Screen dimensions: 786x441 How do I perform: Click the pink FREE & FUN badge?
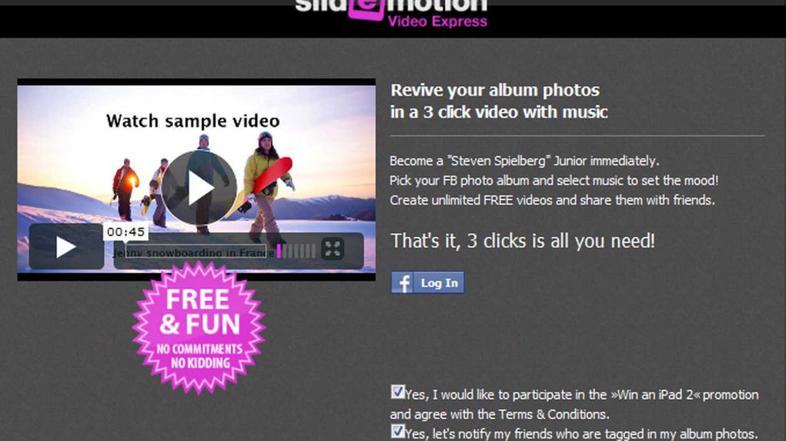point(199,328)
